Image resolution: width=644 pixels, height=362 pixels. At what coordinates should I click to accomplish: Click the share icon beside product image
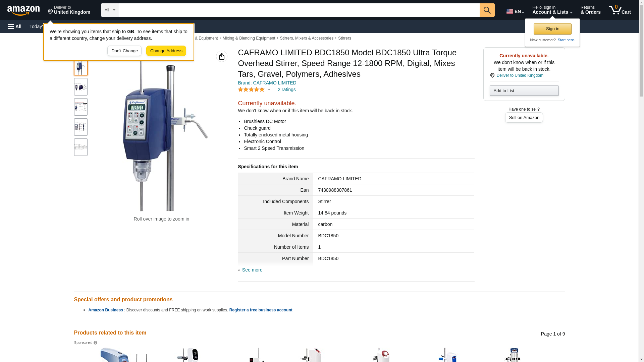coord(222,56)
